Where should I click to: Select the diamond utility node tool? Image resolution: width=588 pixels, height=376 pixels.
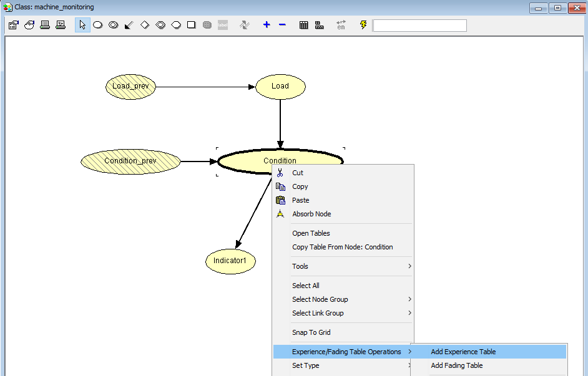coord(145,25)
